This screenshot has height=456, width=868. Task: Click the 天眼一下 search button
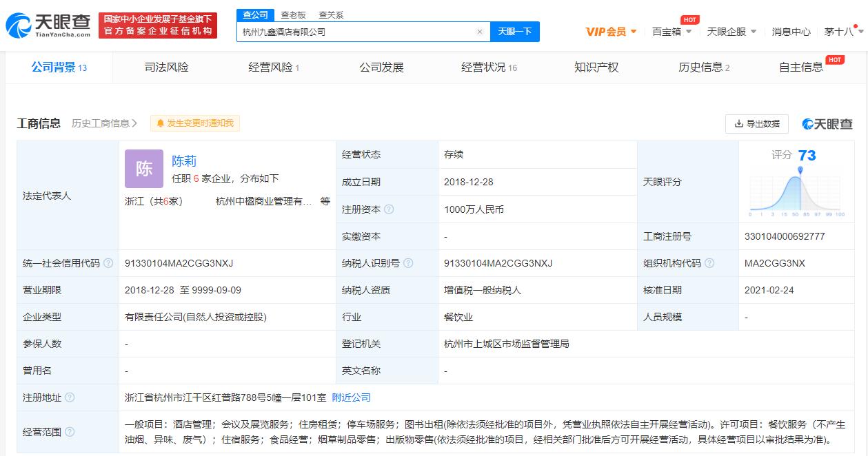[515, 32]
